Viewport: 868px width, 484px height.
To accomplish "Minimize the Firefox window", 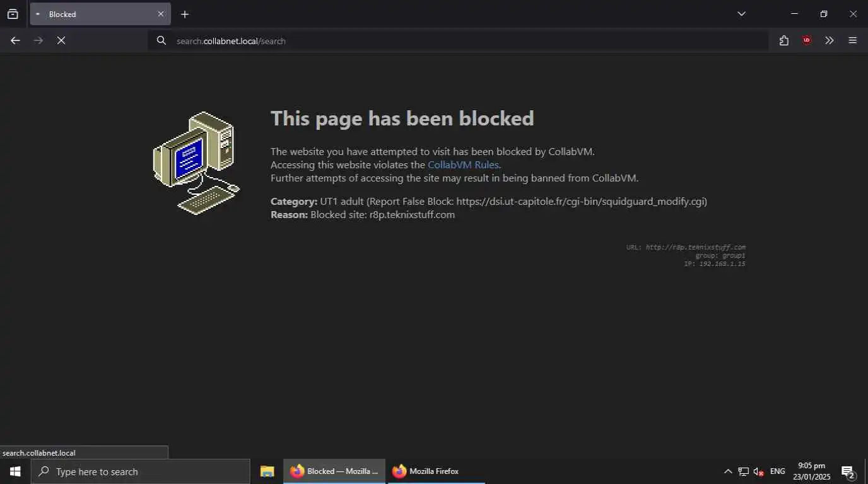I will pyautogui.click(x=794, y=14).
